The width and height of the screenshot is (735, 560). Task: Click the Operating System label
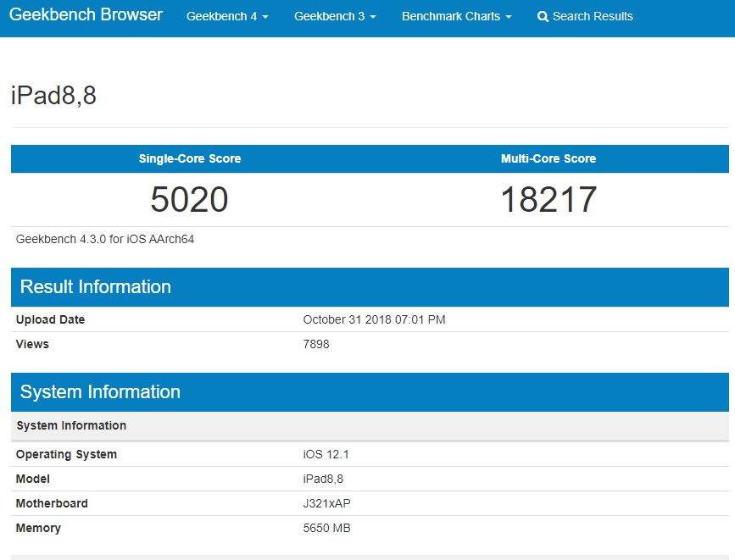tap(66, 455)
